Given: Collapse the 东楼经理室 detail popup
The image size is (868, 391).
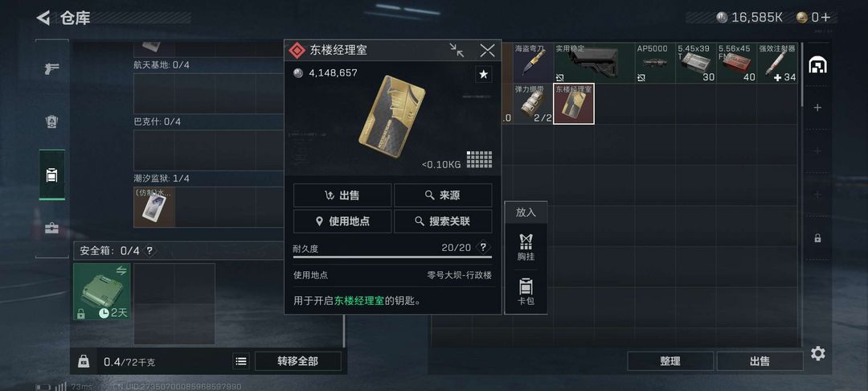Looking at the screenshot, I should pyautogui.click(x=457, y=51).
